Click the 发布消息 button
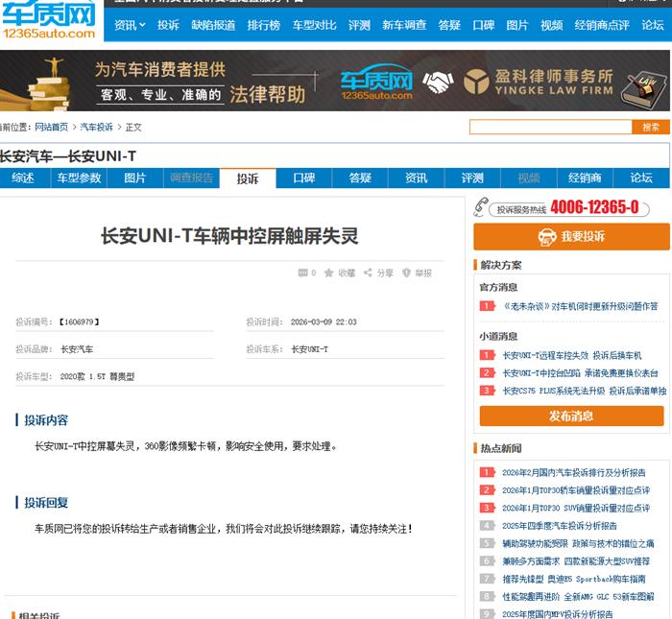The image size is (672, 619). [571, 417]
